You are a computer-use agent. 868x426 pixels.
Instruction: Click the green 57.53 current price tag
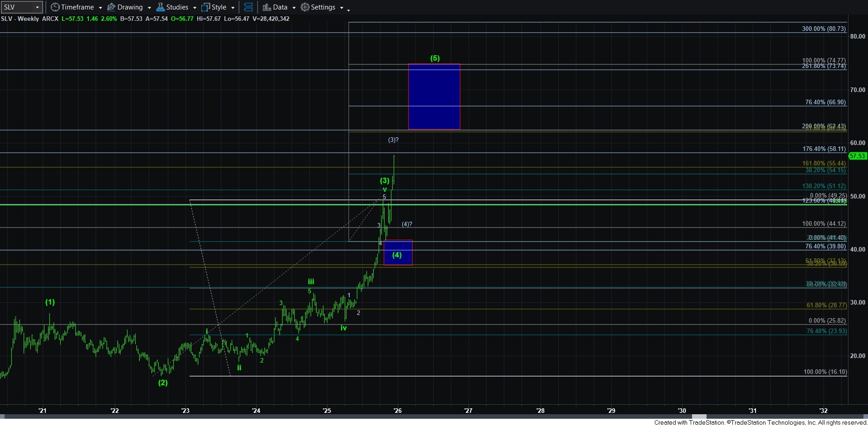[x=858, y=156]
